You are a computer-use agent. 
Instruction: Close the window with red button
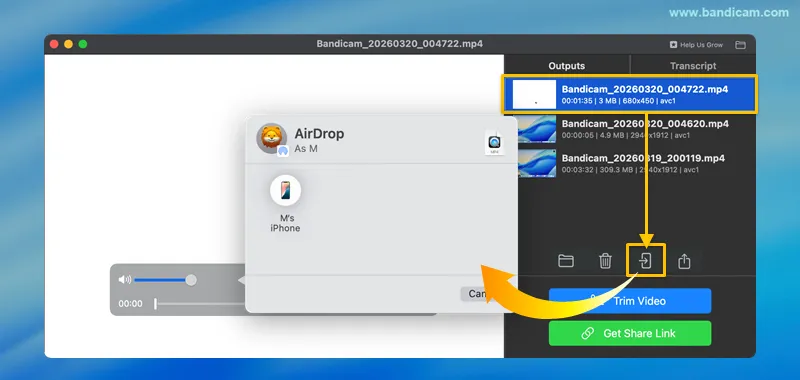[54, 44]
